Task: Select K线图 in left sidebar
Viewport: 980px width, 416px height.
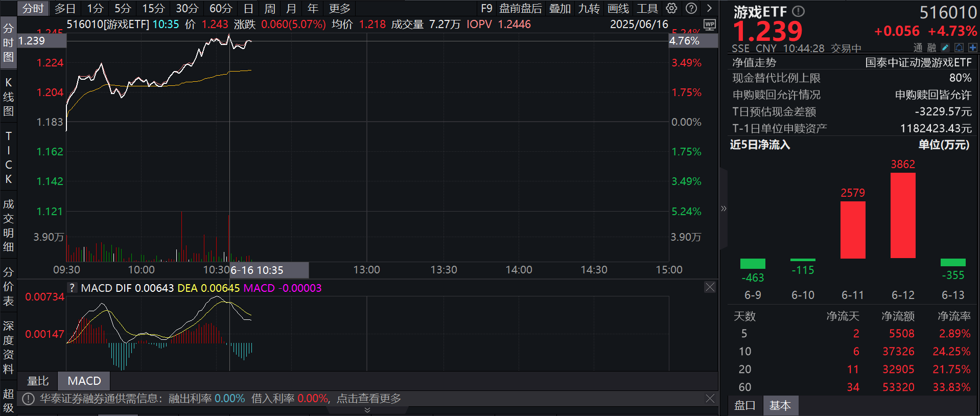Action: pos(8,97)
